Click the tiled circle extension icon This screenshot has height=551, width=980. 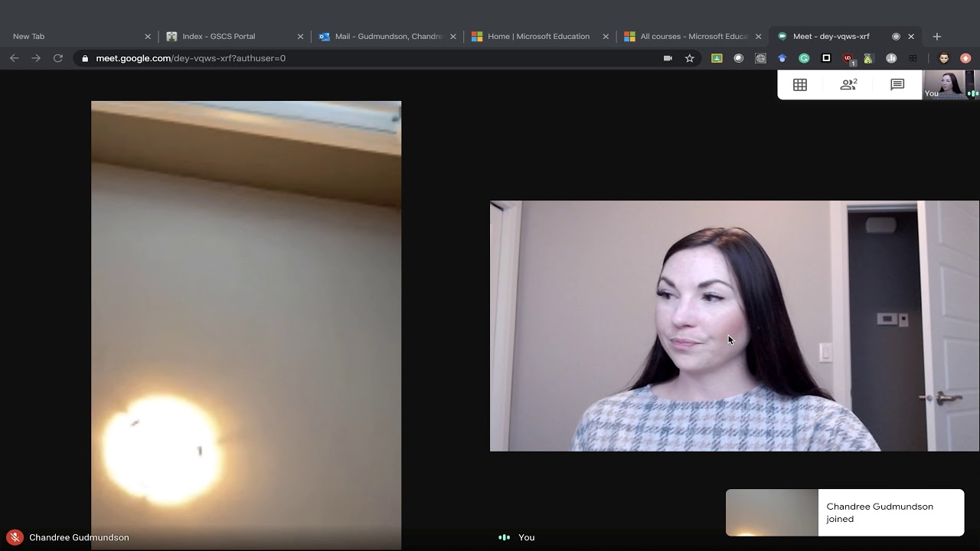tap(760, 58)
